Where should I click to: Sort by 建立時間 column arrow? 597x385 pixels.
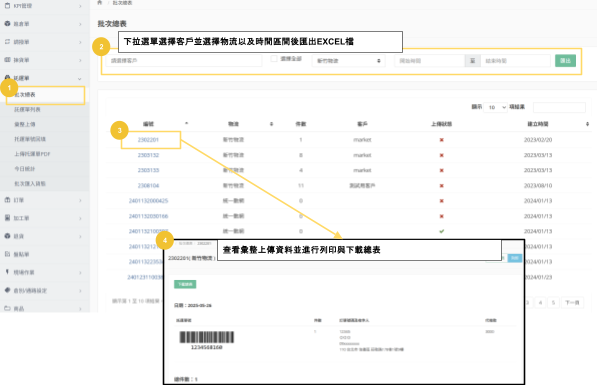click(587, 124)
